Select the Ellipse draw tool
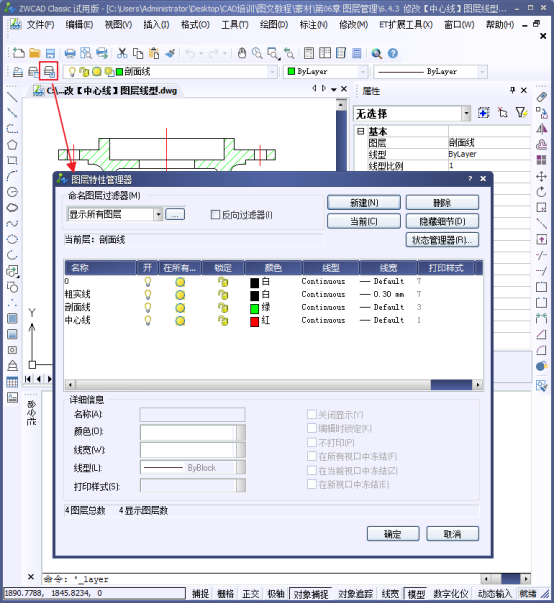 [12, 239]
